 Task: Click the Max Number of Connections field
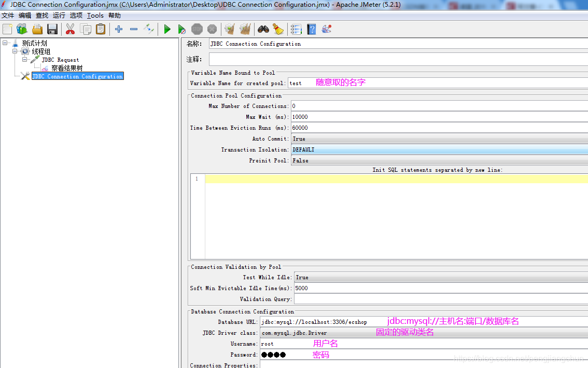[x=440, y=106]
